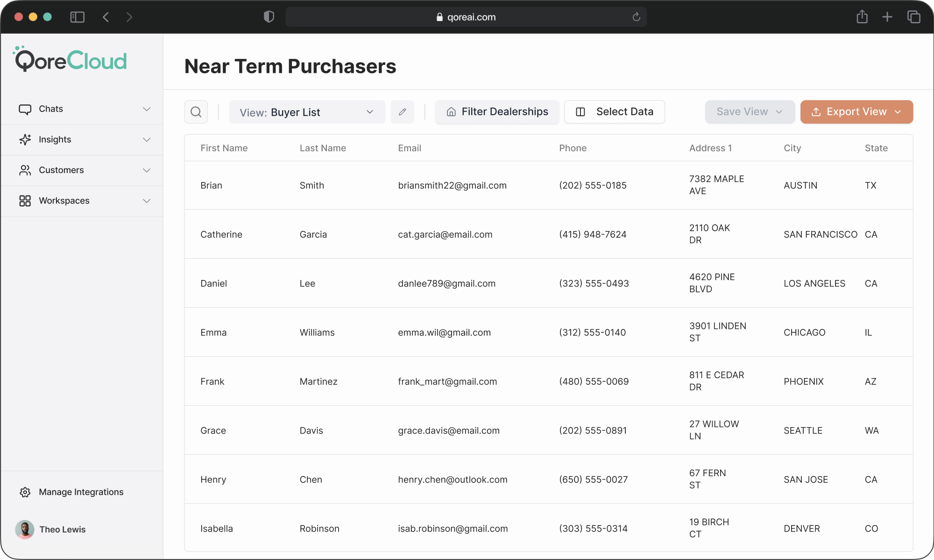Click the Select Data button
This screenshot has width=934, height=560.
615,112
